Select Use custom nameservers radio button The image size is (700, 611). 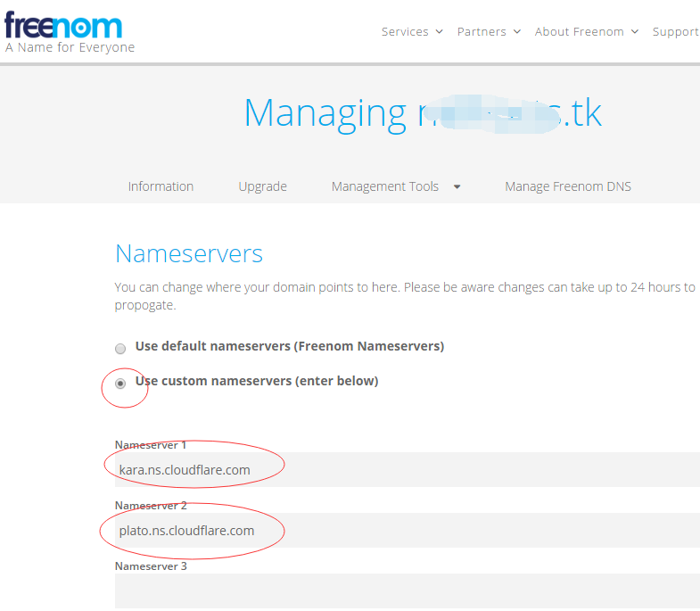(x=120, y=384)
